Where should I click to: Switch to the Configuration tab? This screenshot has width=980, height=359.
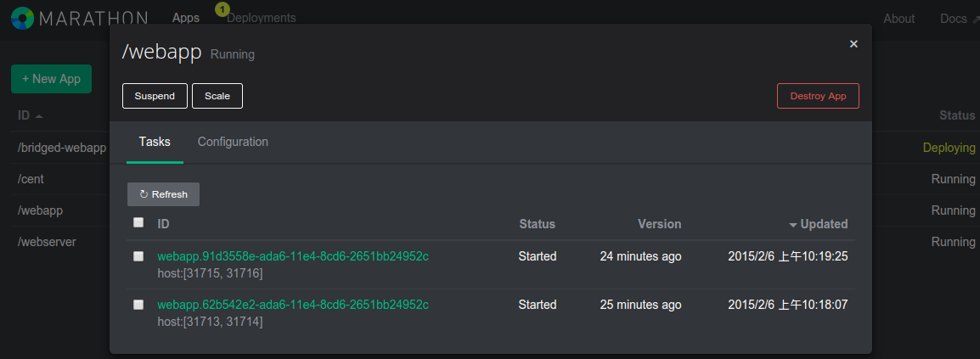(x=233, y=142)
